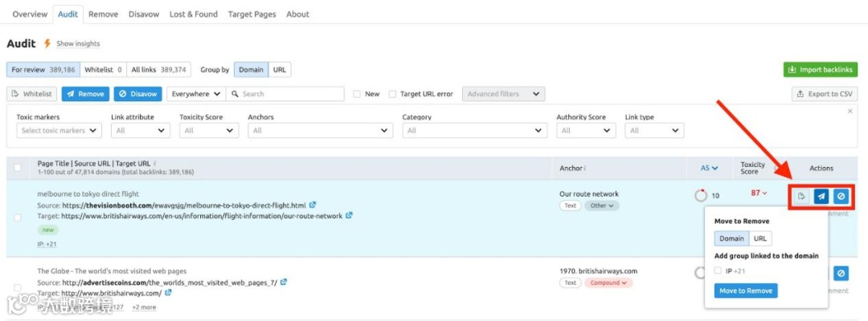Screen dimensions: 868x321
Task: Click 'melbourne to tokyo direct flight' title
Action: [88, 194]
